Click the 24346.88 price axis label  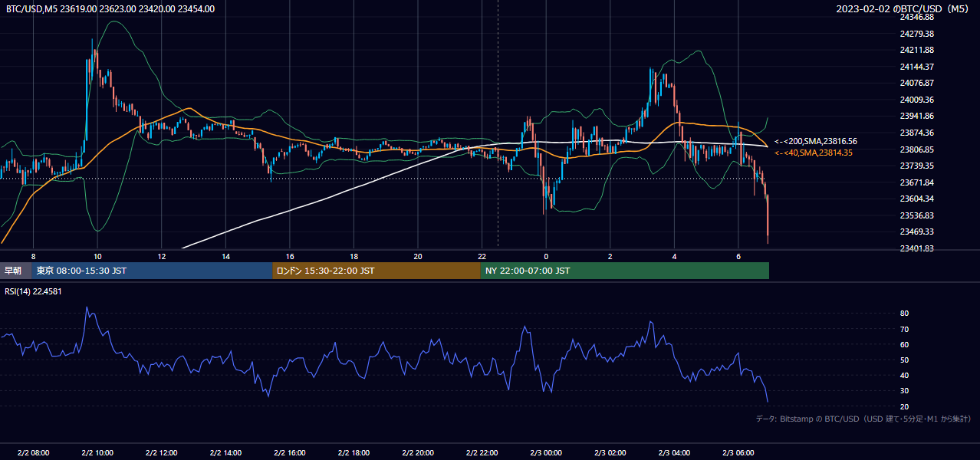pos(916,17)
